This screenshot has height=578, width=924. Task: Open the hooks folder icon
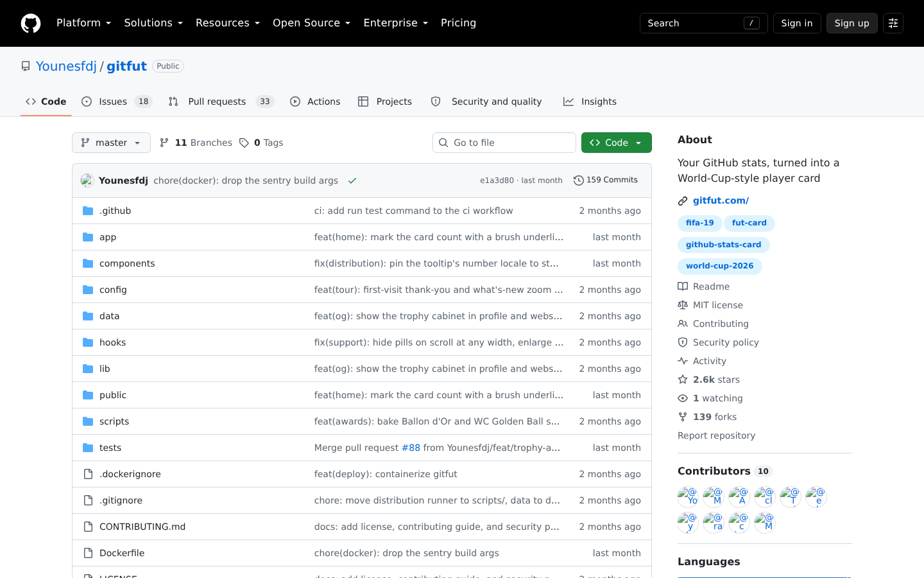[88, 342]
